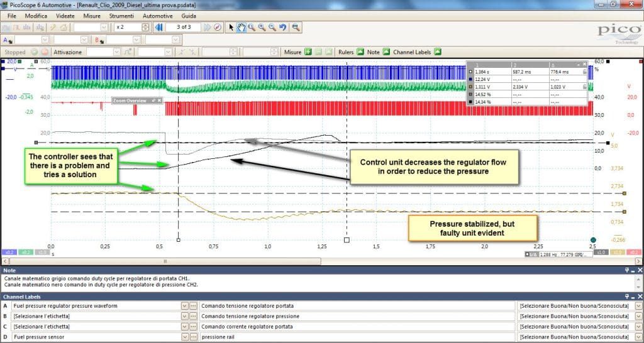Open the buffer navigator compass icon
644x343 pixels.
pyautogui.click(x=218, y=28)
